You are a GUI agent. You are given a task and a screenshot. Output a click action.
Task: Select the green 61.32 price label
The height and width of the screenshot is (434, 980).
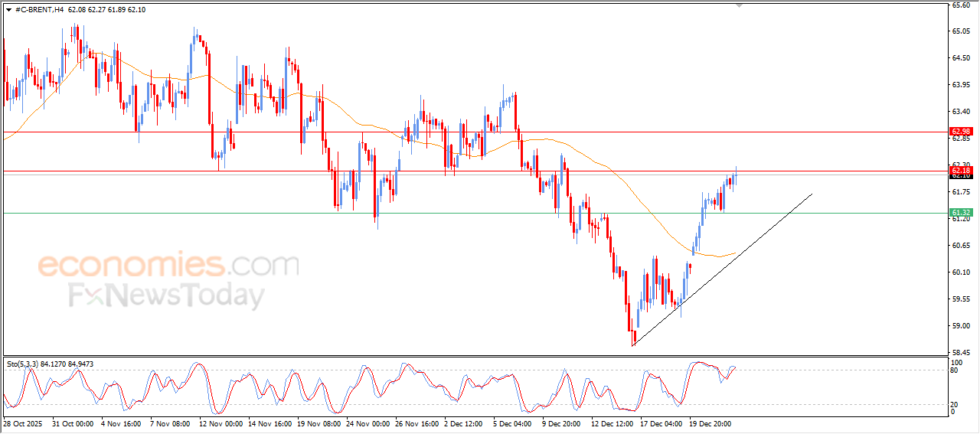pyautogui.click(x=961, y=212)
